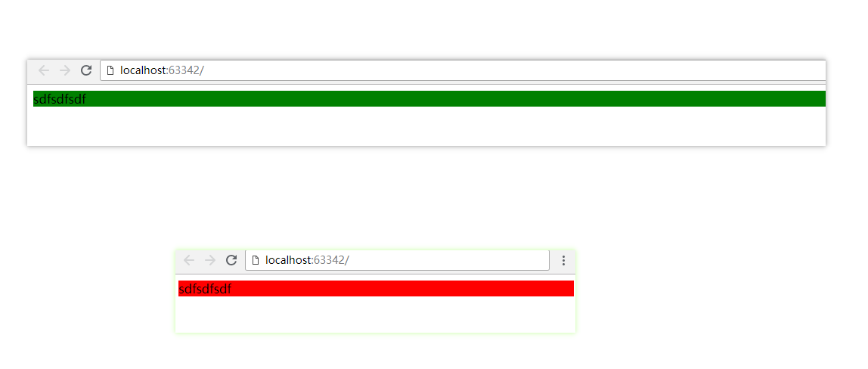Click the blank white area below the green bar
Viewport: 868px width, 369px height.
click(x=426, y=126)
